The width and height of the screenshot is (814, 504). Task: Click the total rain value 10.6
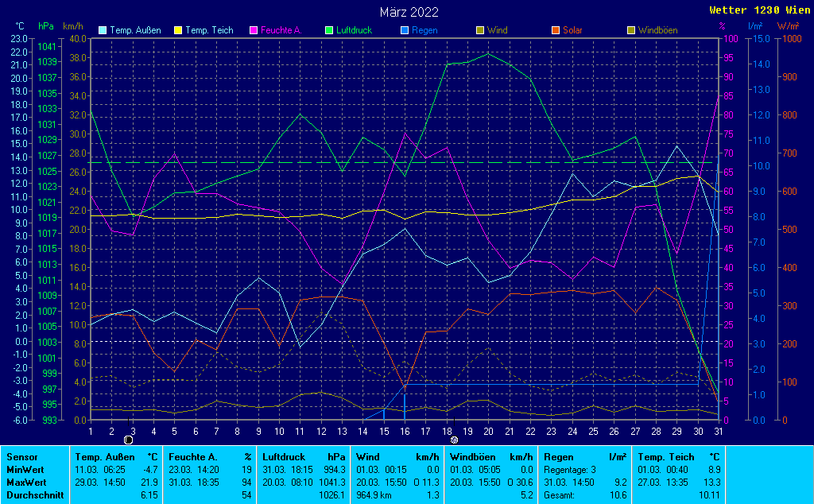coord(618,495)
